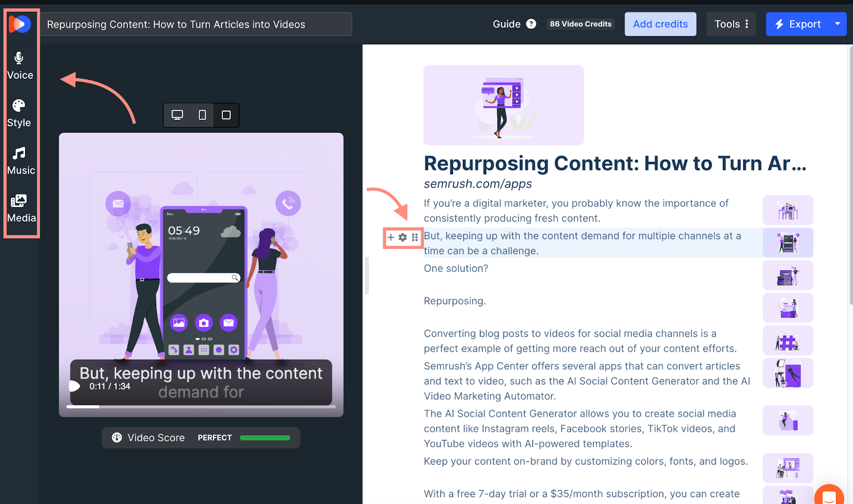853x504 pixels.
Task: Switch video format to square
Action: [226, 115]
